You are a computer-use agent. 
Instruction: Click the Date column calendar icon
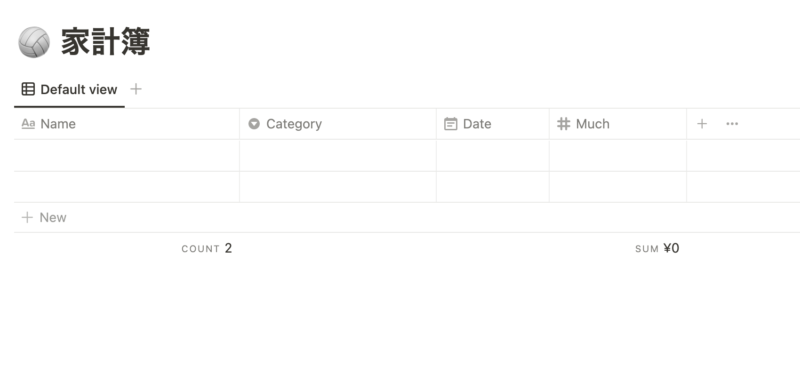(x=451, y=124)
